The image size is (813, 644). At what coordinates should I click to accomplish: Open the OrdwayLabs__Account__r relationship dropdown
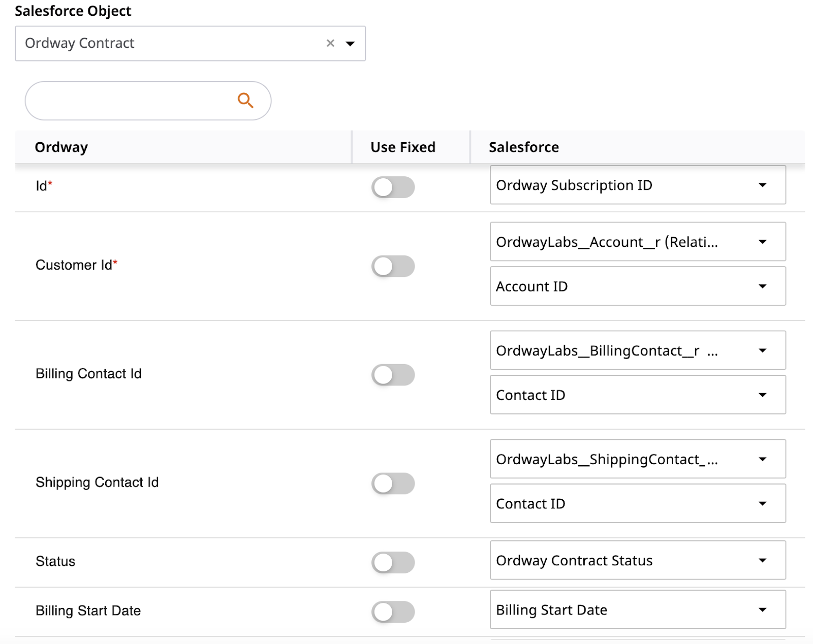point(638,242)
